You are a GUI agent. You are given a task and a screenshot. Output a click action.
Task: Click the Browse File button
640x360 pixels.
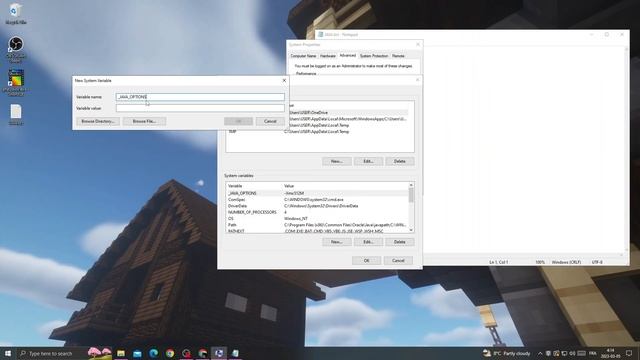[x=144, y=121]
